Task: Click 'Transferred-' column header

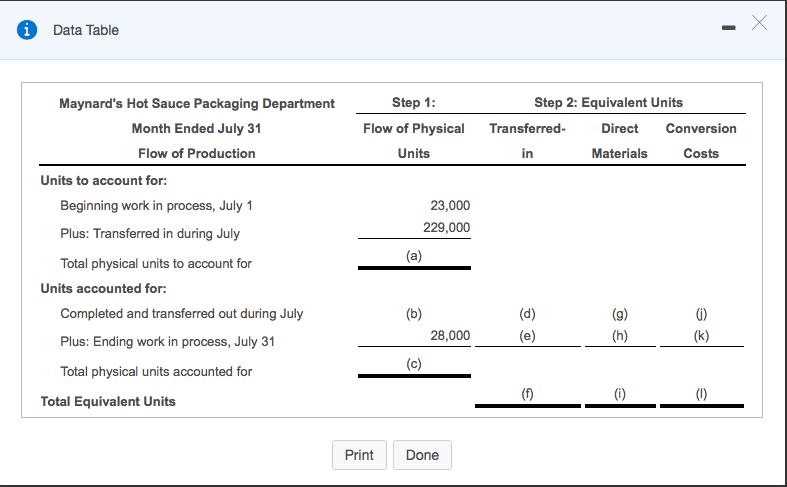Action: point(528,129)
